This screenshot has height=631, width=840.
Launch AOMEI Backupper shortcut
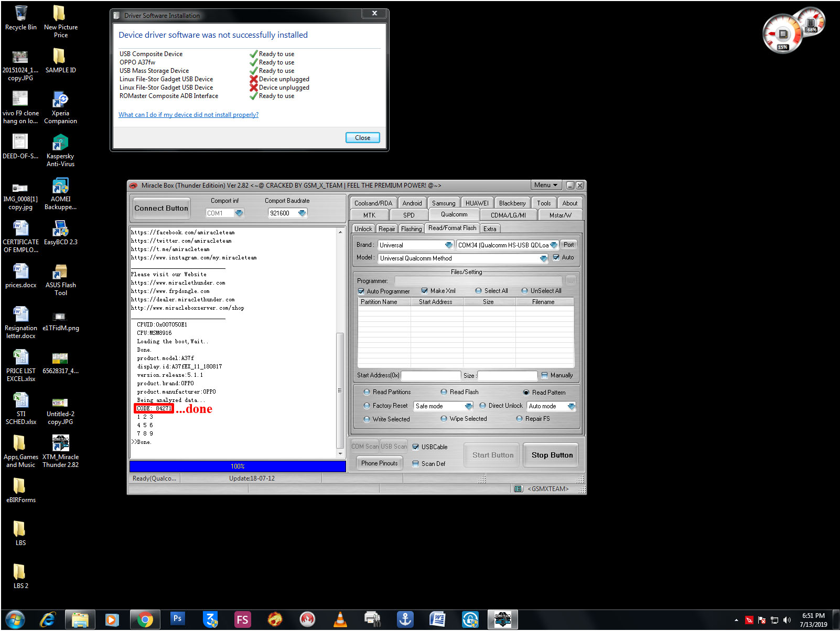pyautogui.click(x=61, y=193)
